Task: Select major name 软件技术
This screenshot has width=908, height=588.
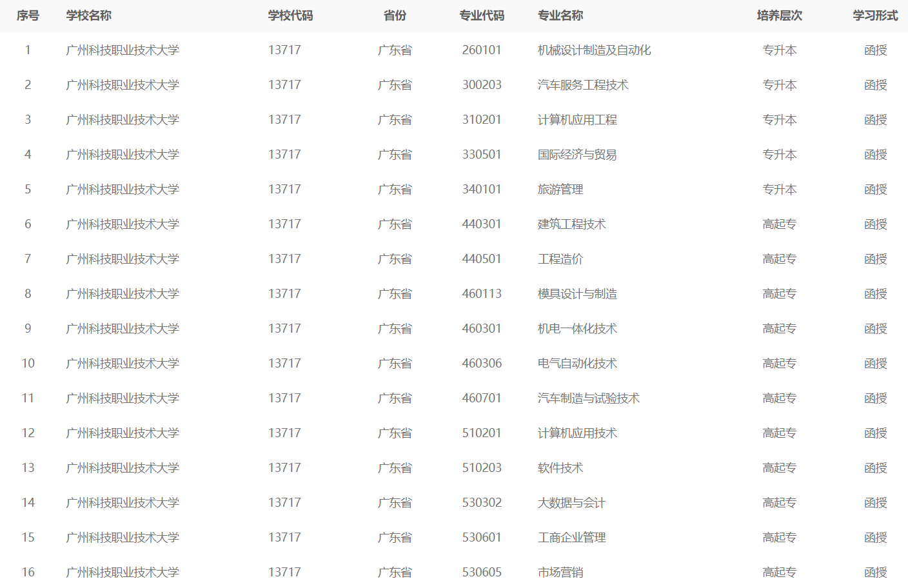Action: tap(560, 468)
